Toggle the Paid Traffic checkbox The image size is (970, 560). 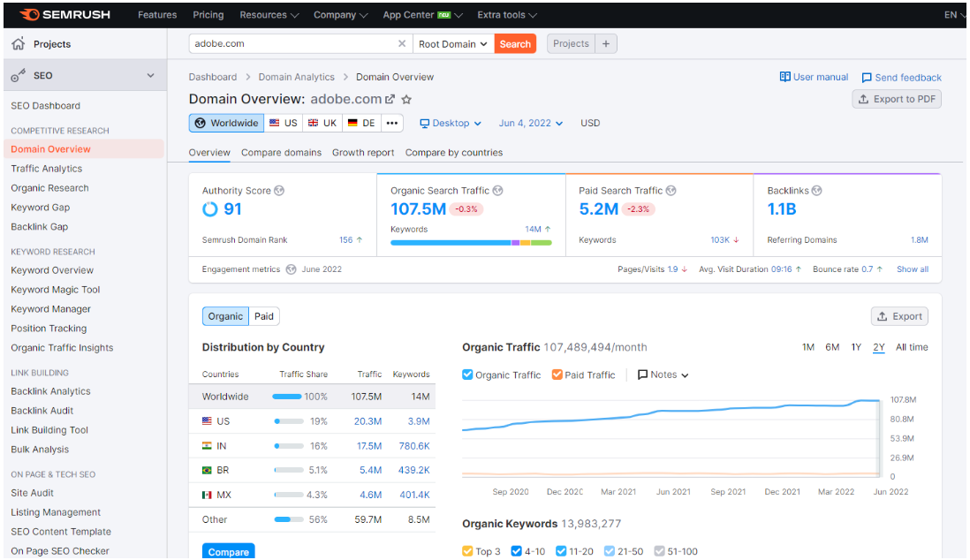click(557, 375)
